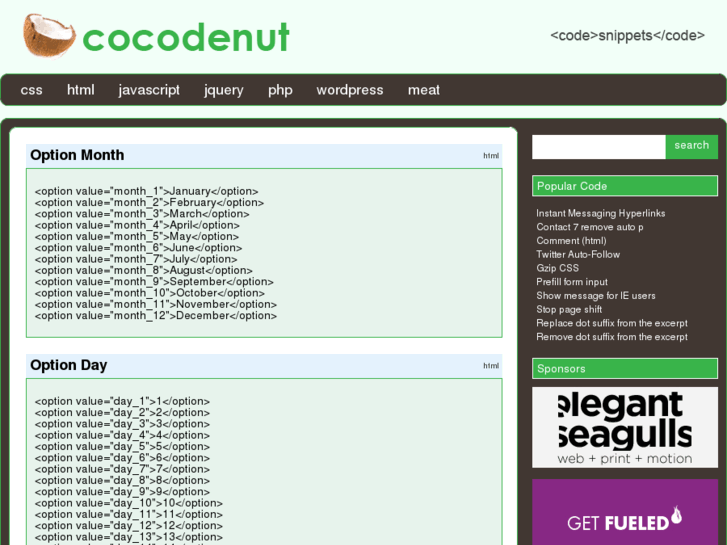Viewport: 727px width, 545px height.
Task: Open the Stop page shift link
Action: click(569, 309)
